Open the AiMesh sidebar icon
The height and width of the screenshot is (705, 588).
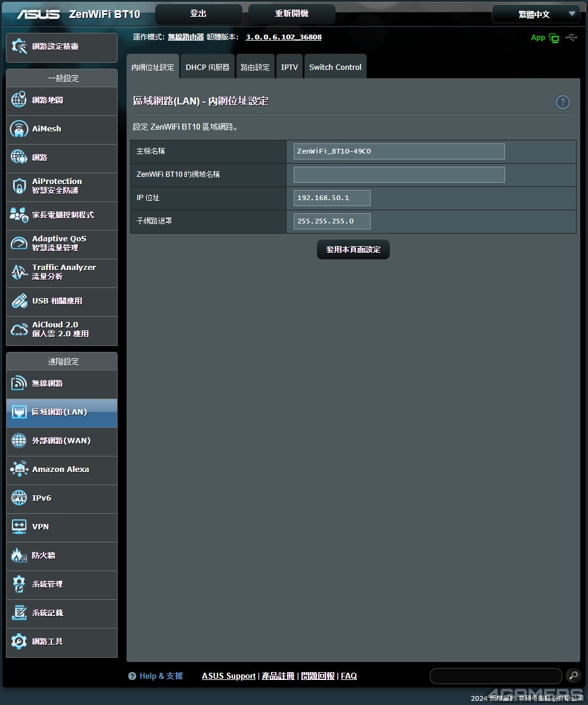pyautogui.click(x=19, y=128)
